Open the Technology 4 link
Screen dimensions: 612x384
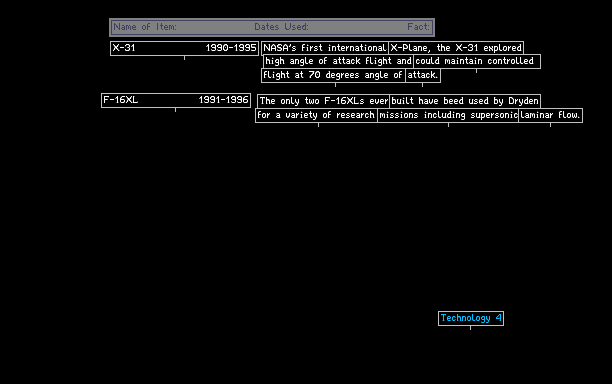coord(471,318)
